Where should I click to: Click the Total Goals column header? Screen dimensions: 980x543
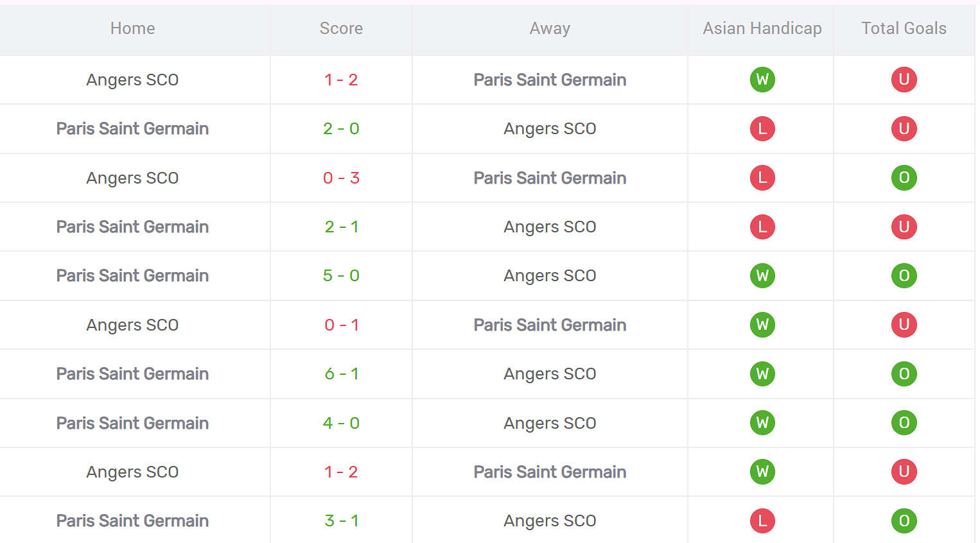click(x=904, y=28)
